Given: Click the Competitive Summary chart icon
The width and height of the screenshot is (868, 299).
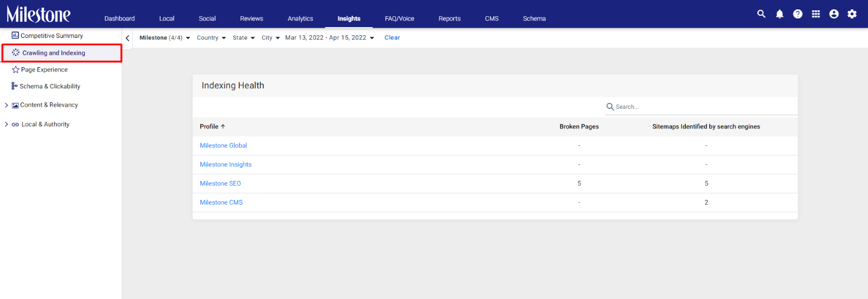Looking at the screenshot, I should (x=15, y=35).
